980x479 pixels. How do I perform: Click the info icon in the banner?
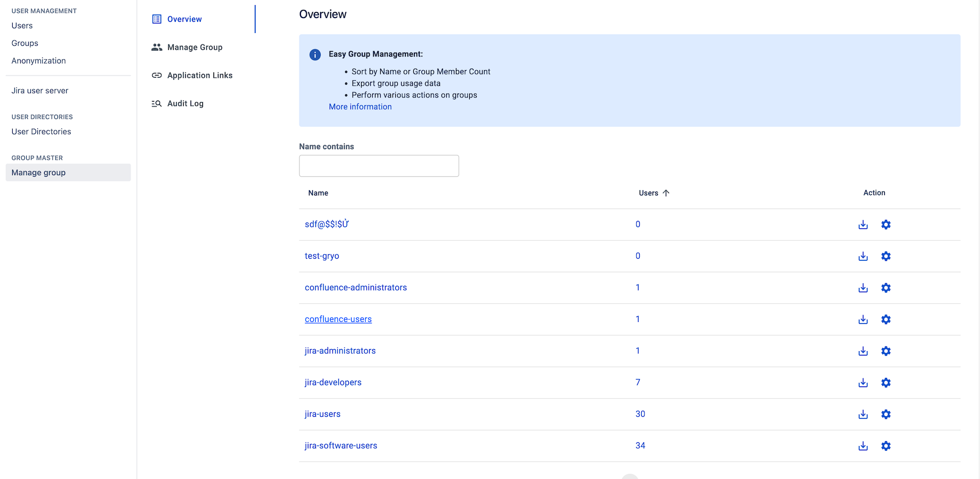pos(315,54)
